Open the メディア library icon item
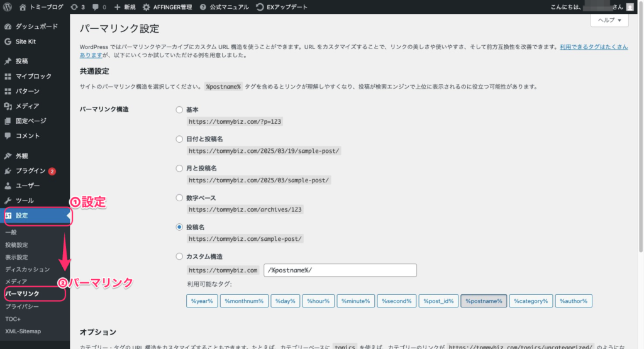Image resolution: width=644 pixels, height=349 pixels. click(x=27, y=106)
